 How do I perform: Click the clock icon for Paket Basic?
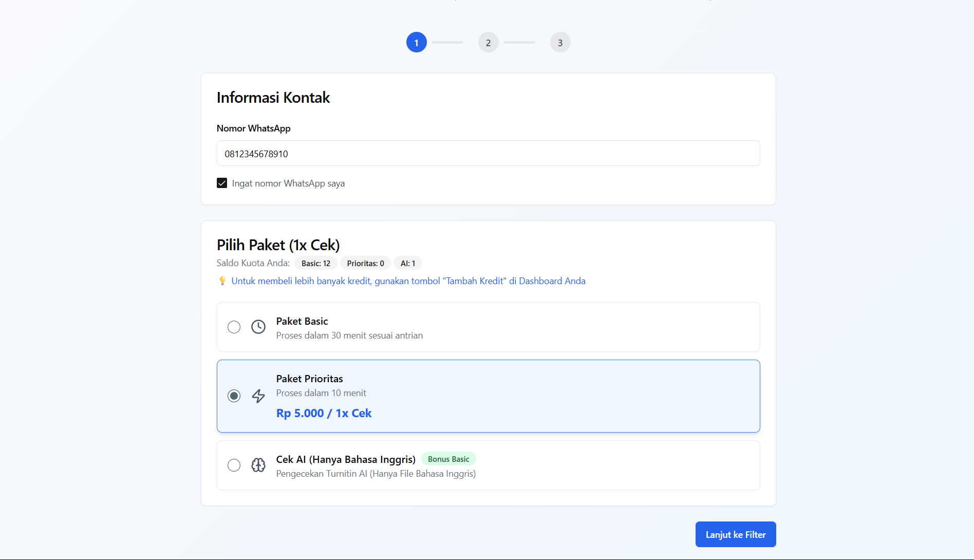(x=258, y=327)
